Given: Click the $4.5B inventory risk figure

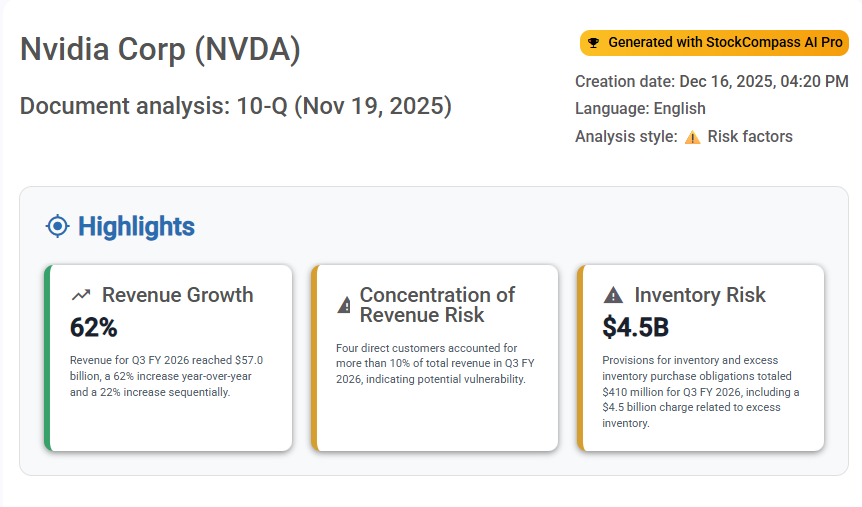Looking at the screenshot, I should tap(636, 327).
